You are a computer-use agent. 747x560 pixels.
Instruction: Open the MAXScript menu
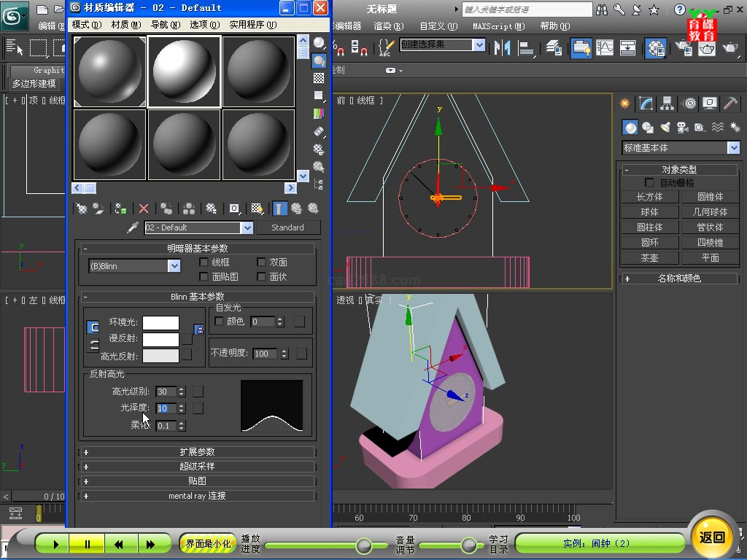[498, 26]
